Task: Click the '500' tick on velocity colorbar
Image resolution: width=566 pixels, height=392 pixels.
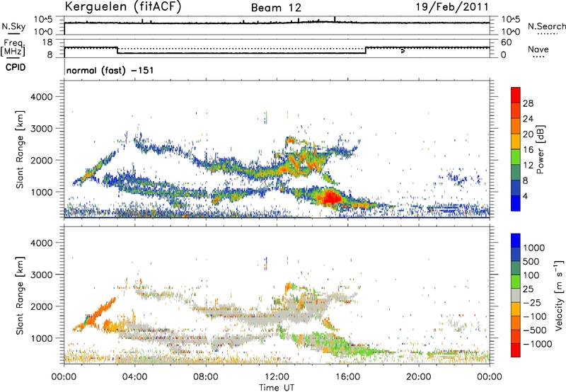Action: point(531,261)
